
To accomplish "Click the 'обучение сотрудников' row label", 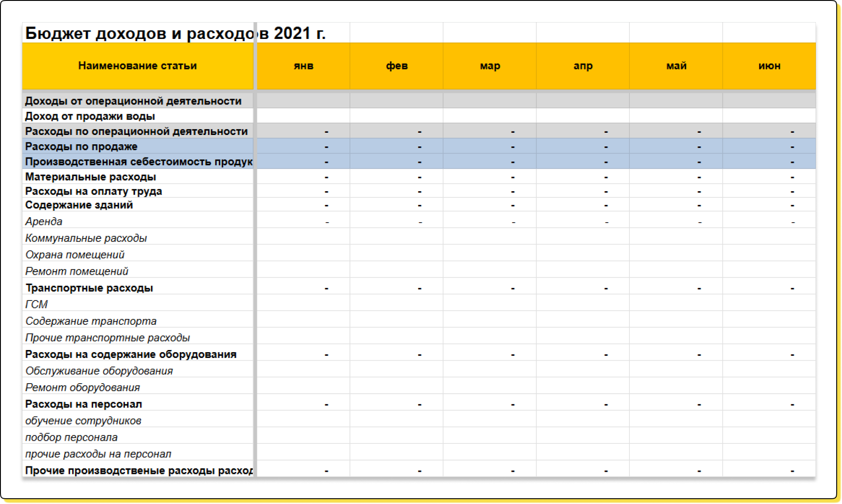I will coord(83,420).
